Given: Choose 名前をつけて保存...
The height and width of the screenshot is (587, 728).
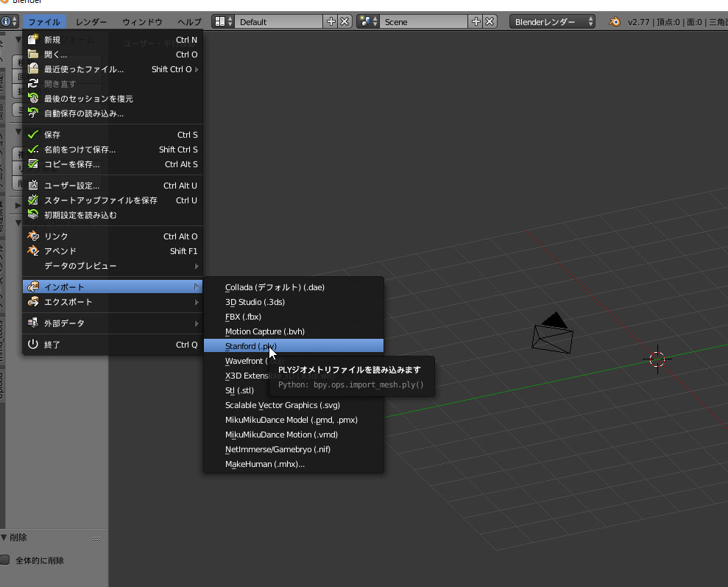Looking at the screenshot, I should pos(113,150).
